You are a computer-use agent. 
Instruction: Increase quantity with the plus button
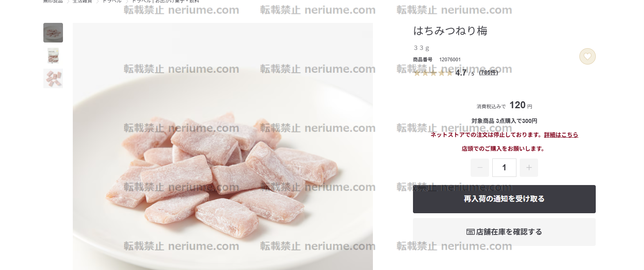(x=529, y=167)
